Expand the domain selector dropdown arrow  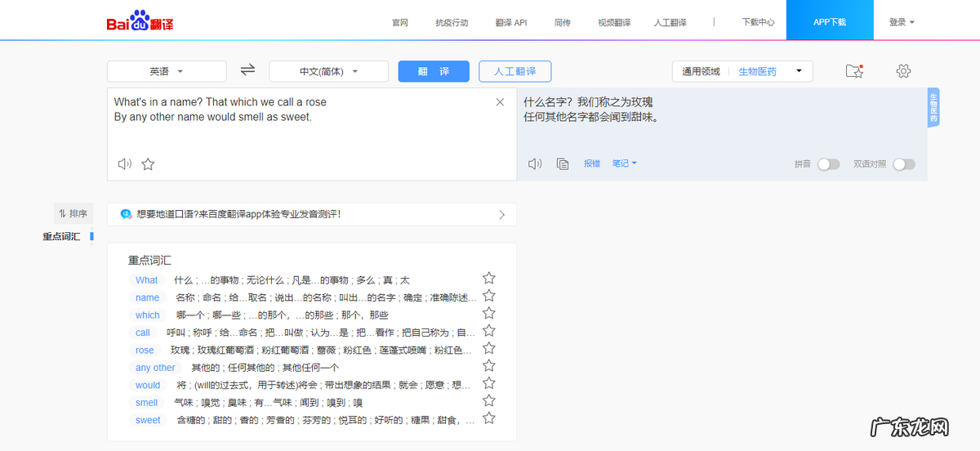click(799, 71)
